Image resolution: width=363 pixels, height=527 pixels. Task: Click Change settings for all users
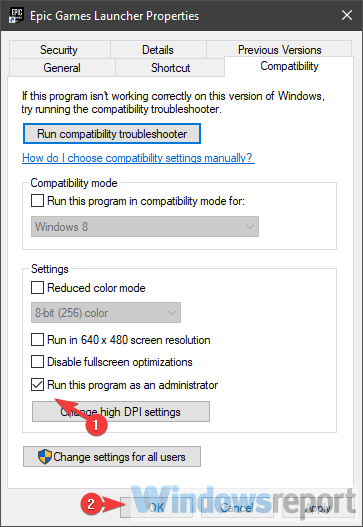pyautogui.click(x=112, y=456)
